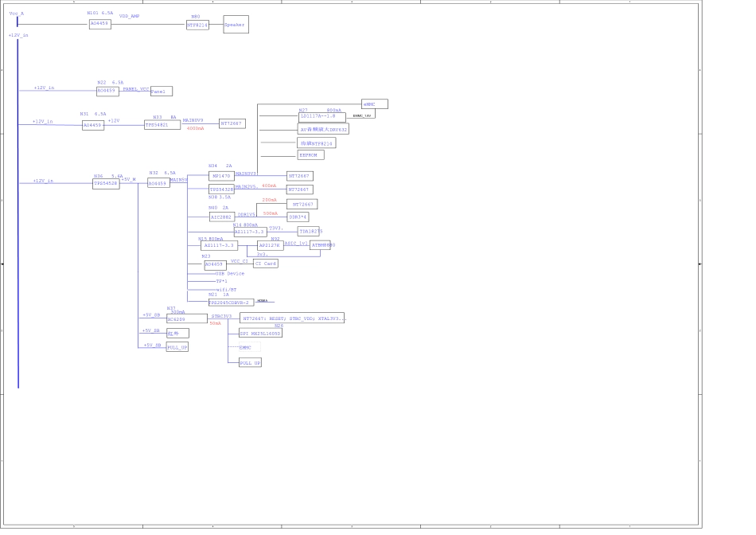The height and width of the screenshot is (535, 756).
Task: Select the TDA18275 tuner block
Action: [310, 231]
